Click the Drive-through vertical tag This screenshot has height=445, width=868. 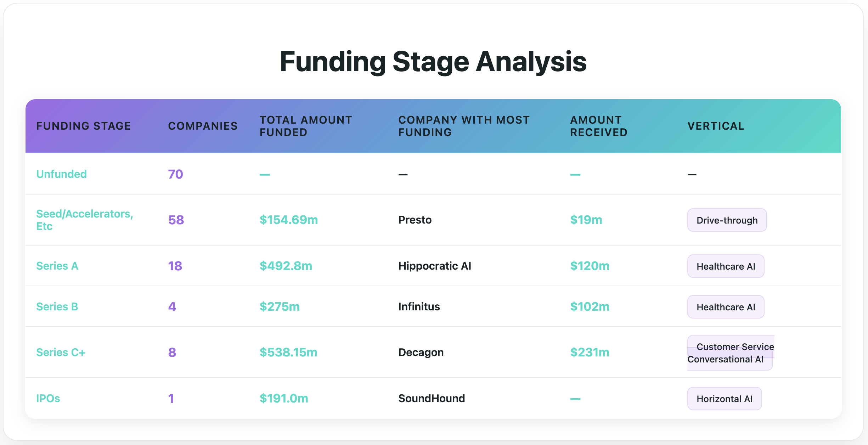[727, 220]
